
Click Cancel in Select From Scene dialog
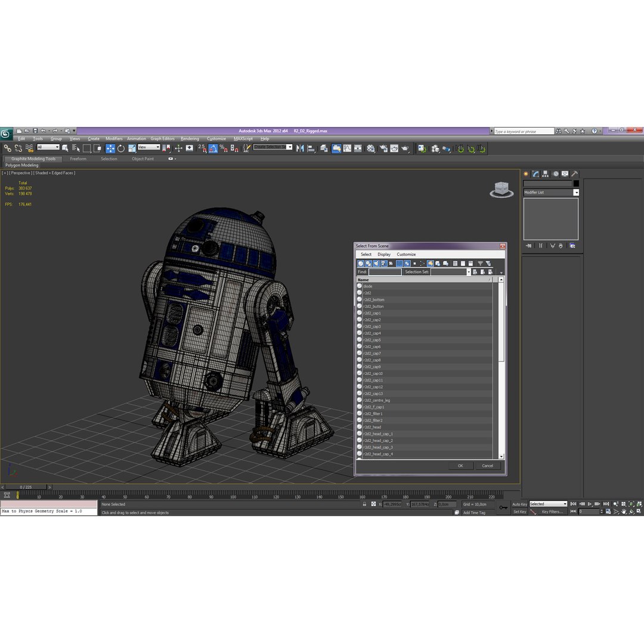[488, 466]
